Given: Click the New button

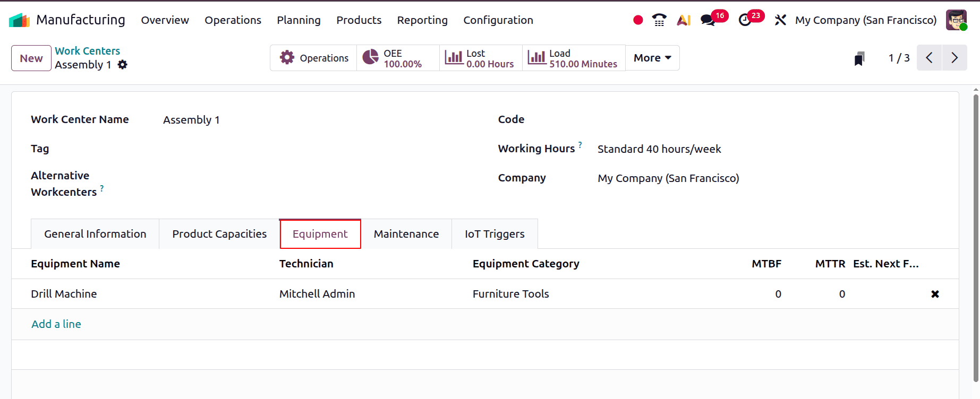Looking at the screenshot, I should (x=31, y=58).
